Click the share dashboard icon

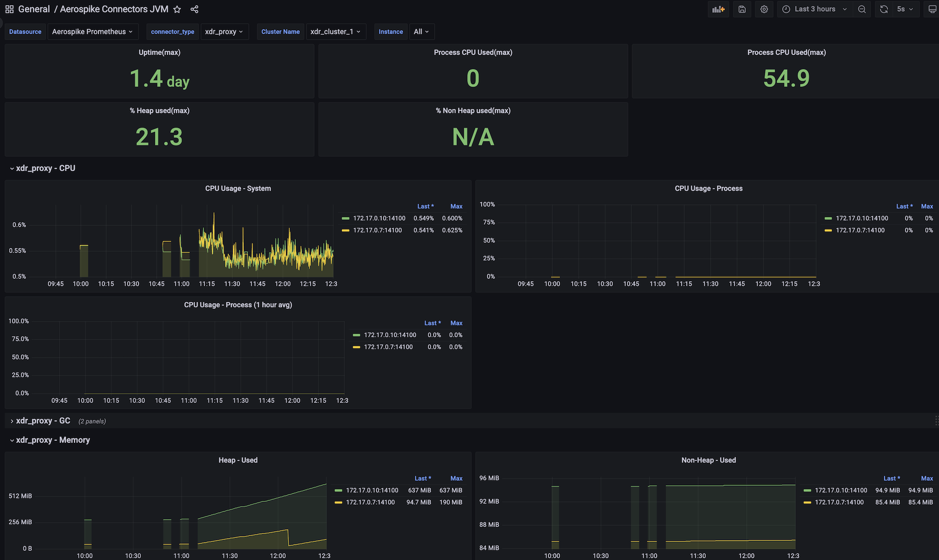(x=194, y=9)
